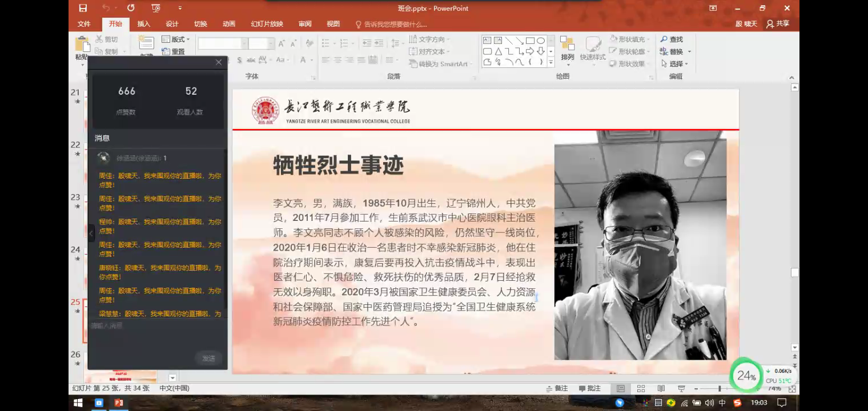868x411 pixels.
Task: Open the 视图 (View) tab
Action: pyautogui.click(x=333, y=24)
